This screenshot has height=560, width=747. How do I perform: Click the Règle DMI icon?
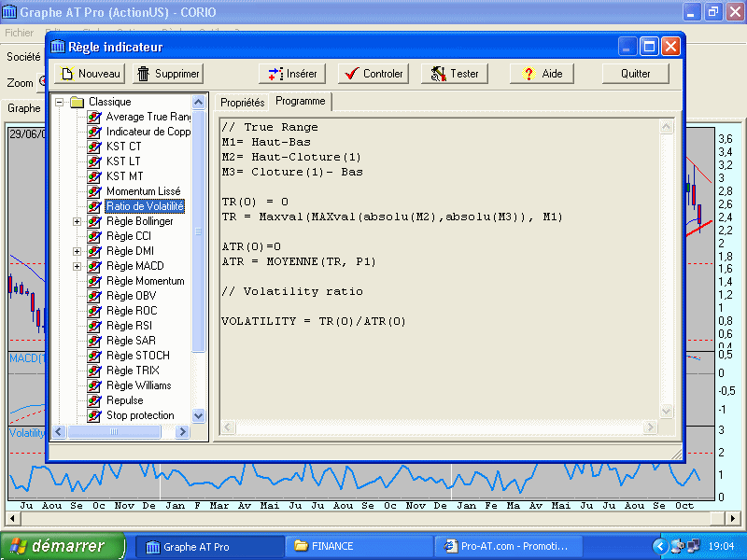click(94, 251)
